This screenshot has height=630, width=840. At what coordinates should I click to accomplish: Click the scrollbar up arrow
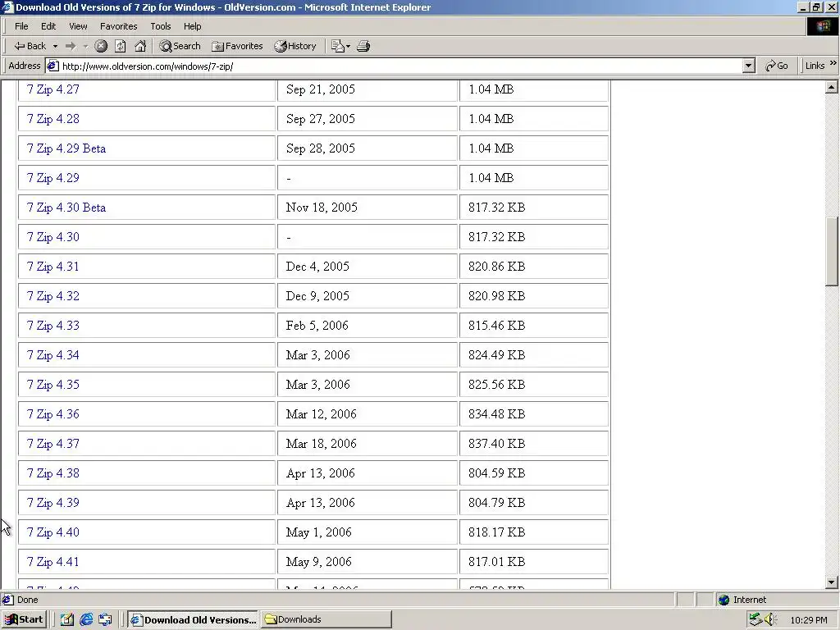click(x=832, y=87)
